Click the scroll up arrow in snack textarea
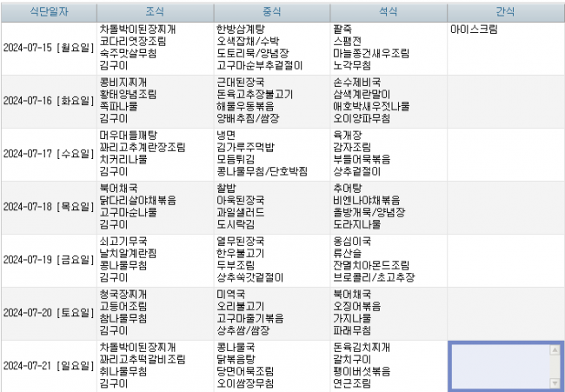565x392 pixels. click(555, 349)
